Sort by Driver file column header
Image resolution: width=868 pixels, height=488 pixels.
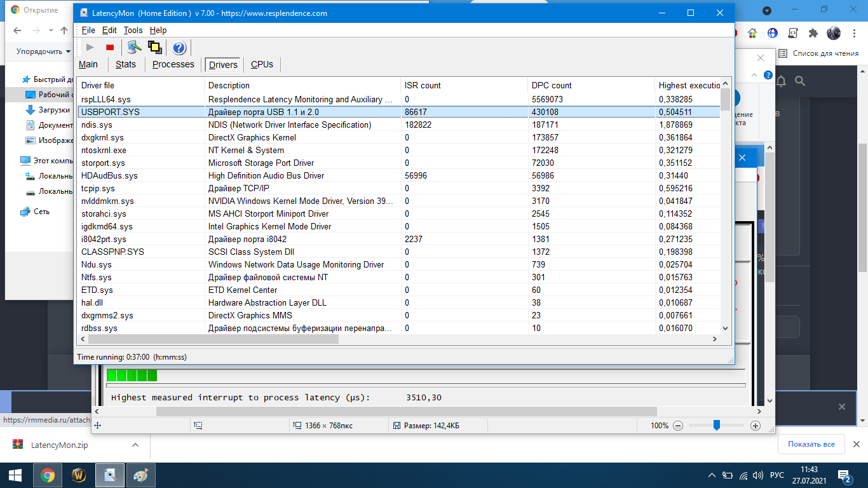tap(141, 85)
